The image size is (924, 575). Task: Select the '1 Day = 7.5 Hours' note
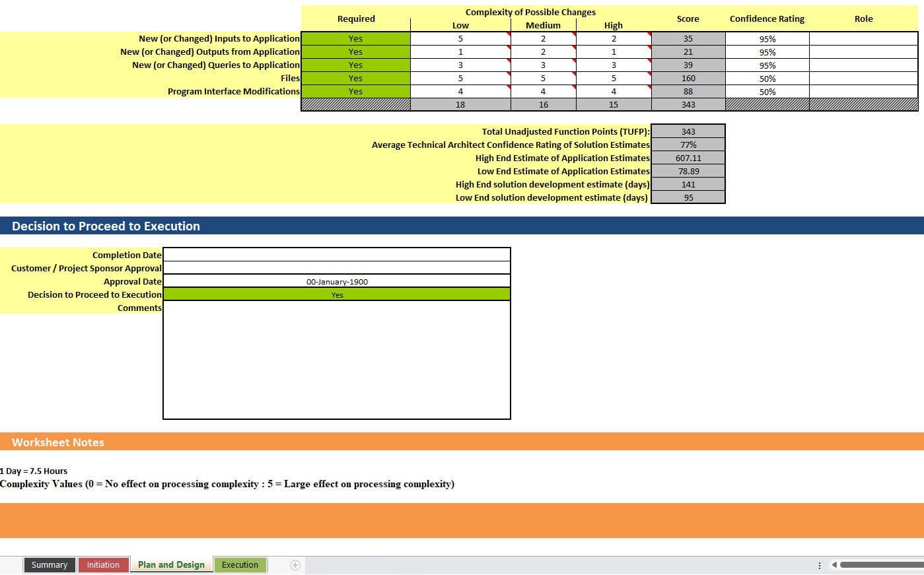click(x=34, y=471)
